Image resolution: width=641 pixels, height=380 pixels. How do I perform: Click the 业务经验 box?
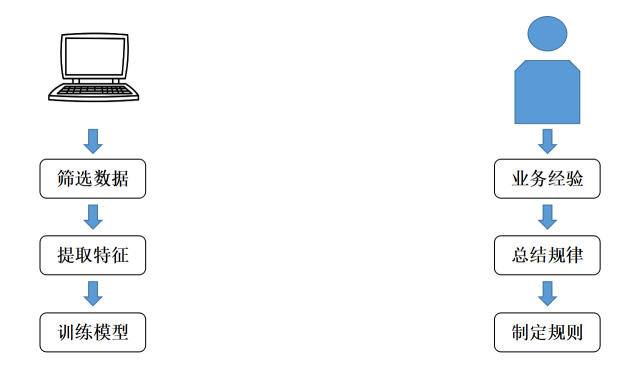pyautogui.click(x=547, y=179)
